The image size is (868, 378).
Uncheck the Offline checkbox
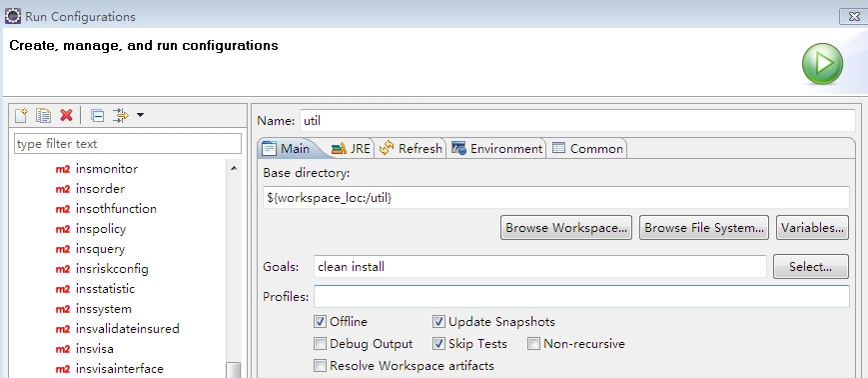click(320, 321)
